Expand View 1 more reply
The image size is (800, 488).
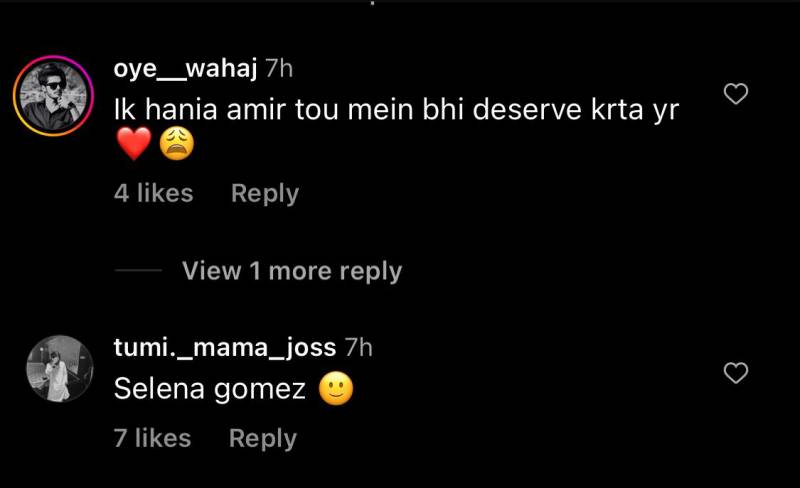[292, 271]
